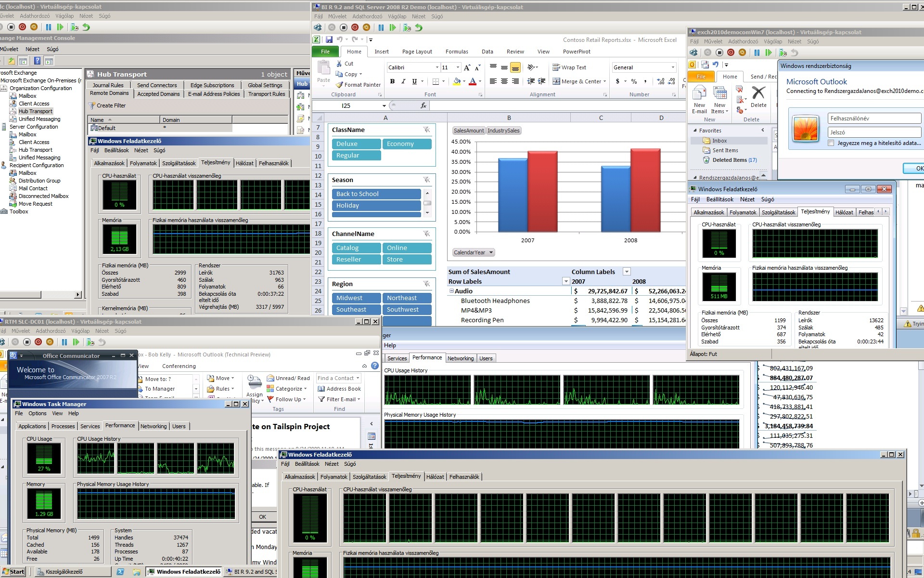Click the Paste clipboard icon in Excel
The width and height of the screenshot is (924, 578).
[x=324, y=68]
